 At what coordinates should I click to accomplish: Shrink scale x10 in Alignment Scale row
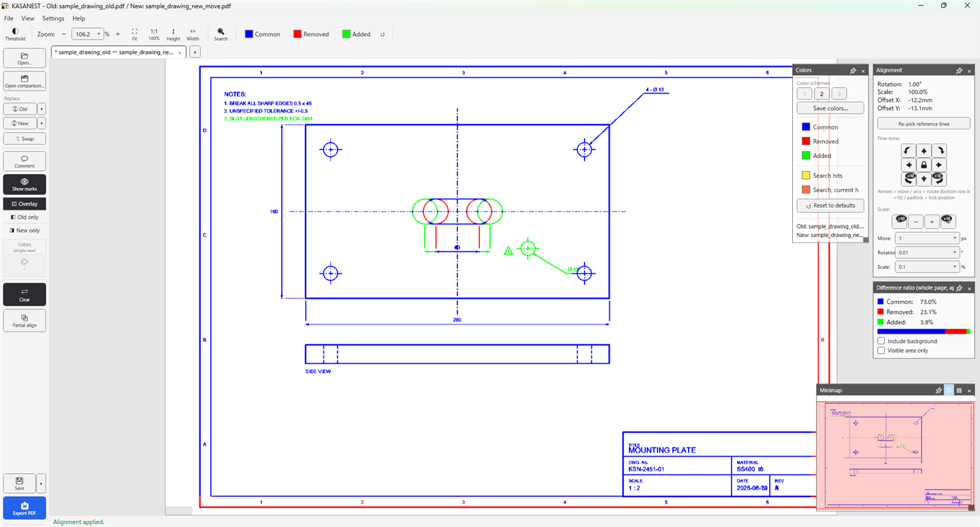[900, 221]
